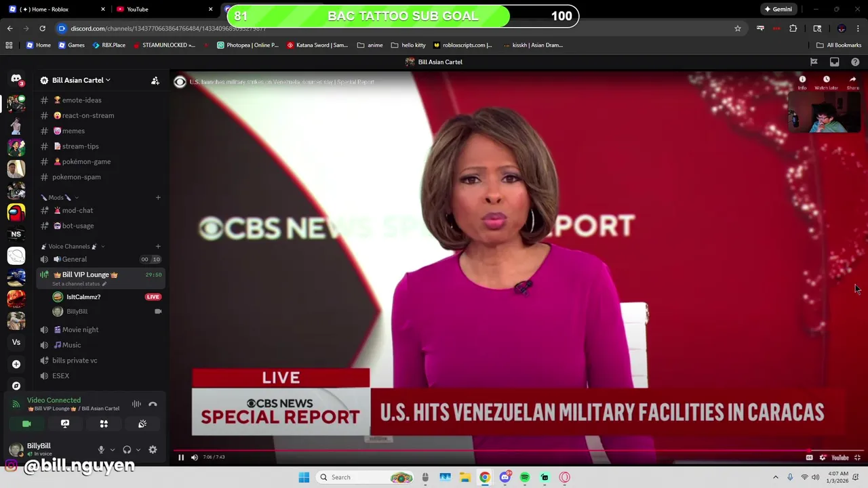Open microphone input options chevron
868x488 pixels.
pyautogui.click(x=113, y=449)
